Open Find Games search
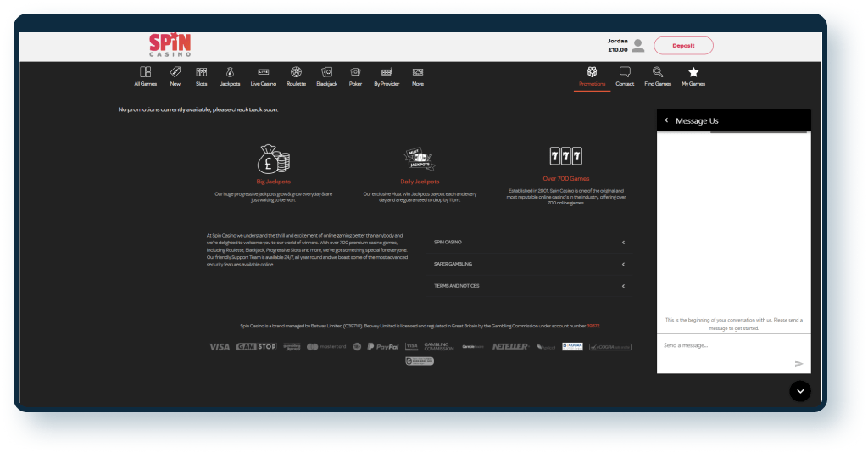 click(658, 76)
